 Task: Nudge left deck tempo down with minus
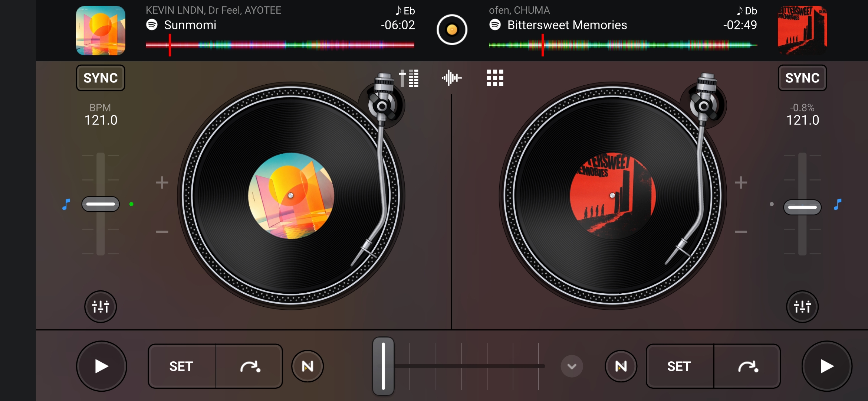(x=162, y=232)
